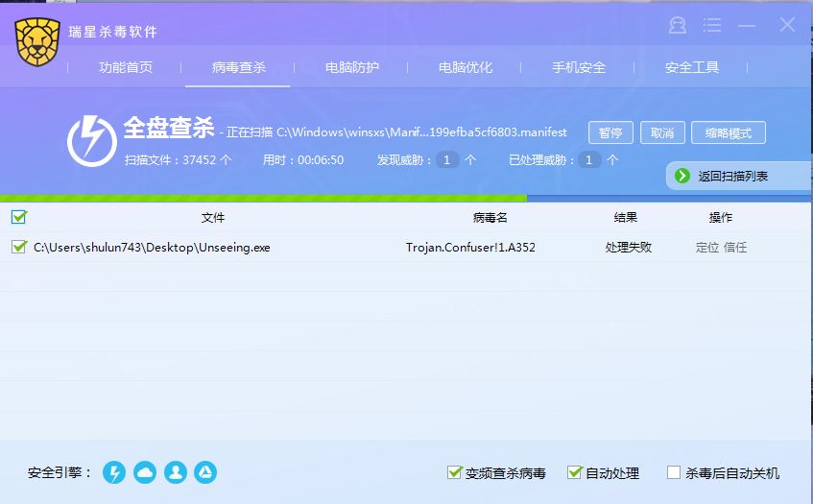Switch to the 病毒查杀 tab
The height and width of the screenshot is (504, 813).
[238, 67]
